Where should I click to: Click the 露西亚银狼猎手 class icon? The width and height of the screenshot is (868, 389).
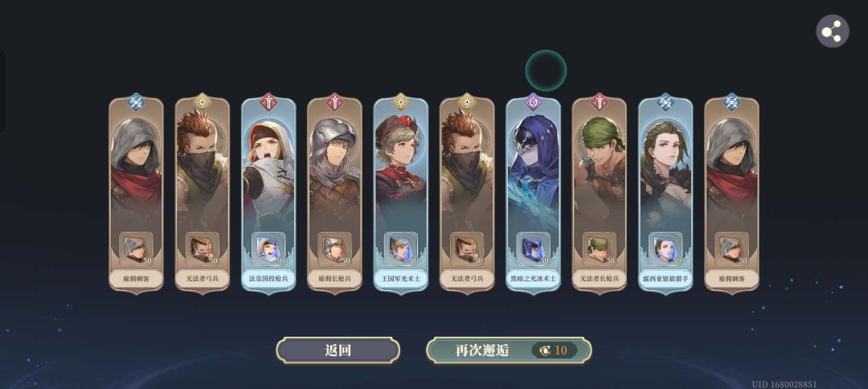pyautogui.click(x=665, y=102)
